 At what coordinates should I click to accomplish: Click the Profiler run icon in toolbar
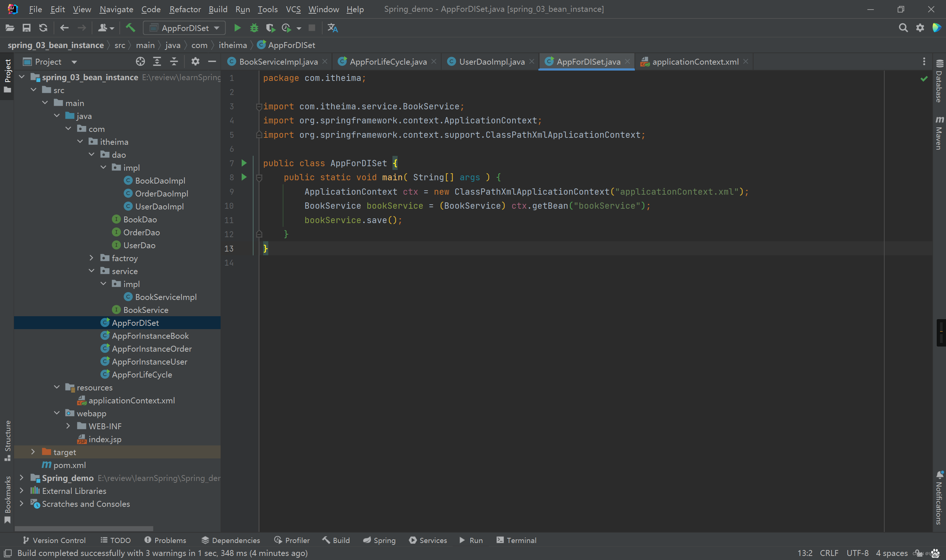click(x=286, y=28)
